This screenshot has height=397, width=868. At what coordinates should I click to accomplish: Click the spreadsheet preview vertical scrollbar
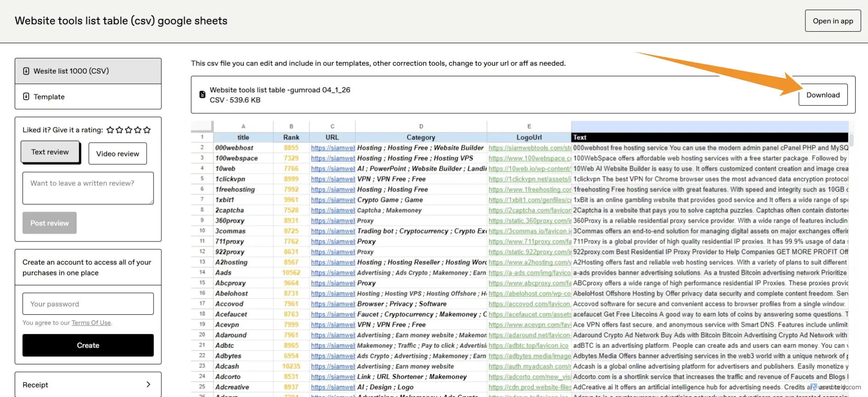(x=851, y=140)
